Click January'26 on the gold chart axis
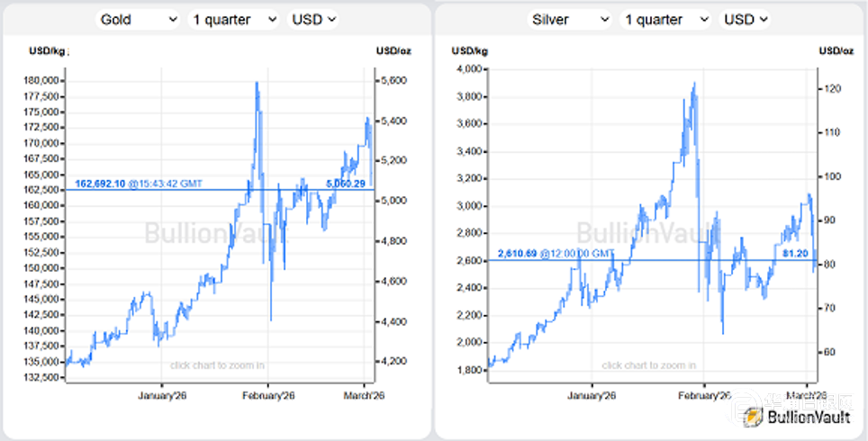The image size is (868, 441). (161, 394)
